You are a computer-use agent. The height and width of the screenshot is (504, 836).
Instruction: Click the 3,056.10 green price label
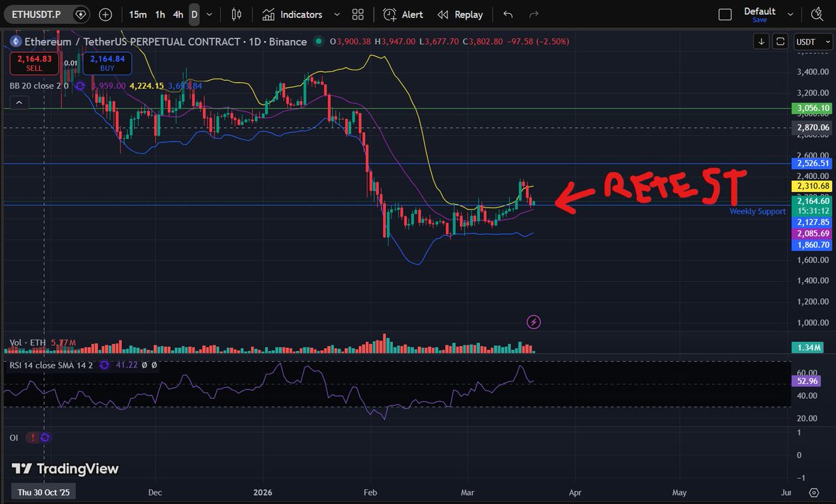pos(812,108)
